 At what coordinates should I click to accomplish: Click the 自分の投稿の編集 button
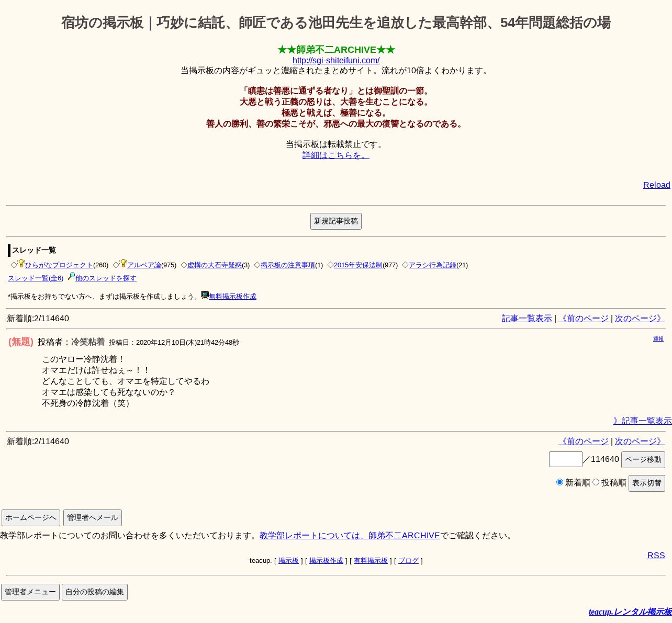pos(95,592)
